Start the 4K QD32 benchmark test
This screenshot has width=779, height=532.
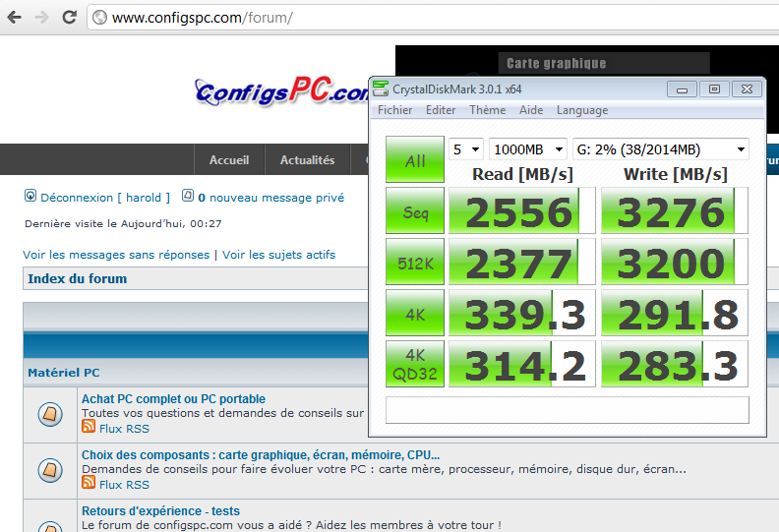pos(415,365)
